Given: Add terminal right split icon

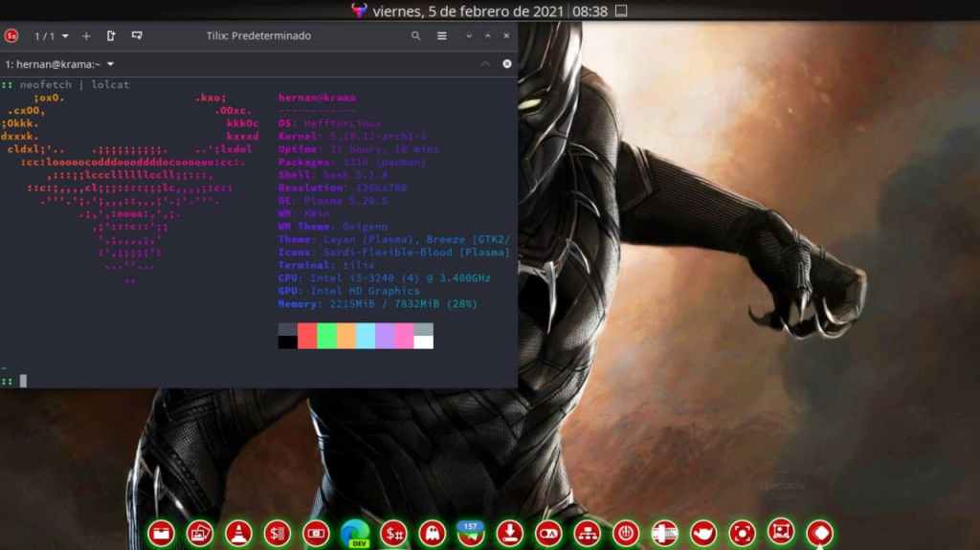Looking at the screenshot, I should tap(111, 35).
